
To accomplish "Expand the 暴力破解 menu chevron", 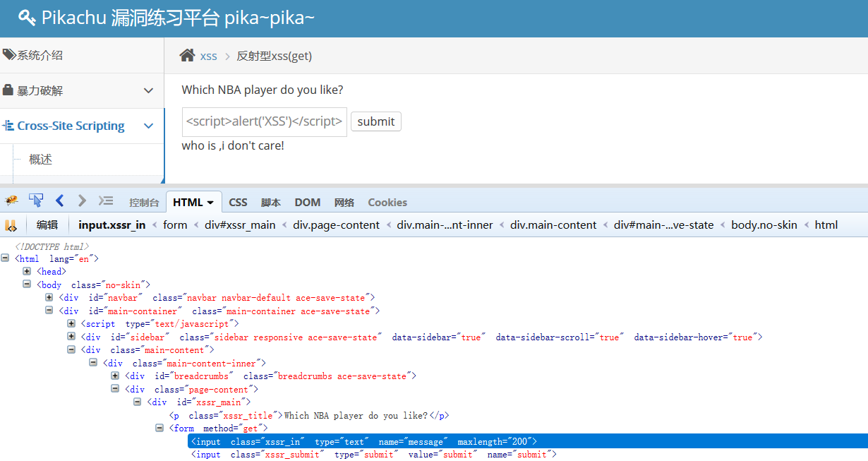I will pyautogui.click(x=148, y=90).
